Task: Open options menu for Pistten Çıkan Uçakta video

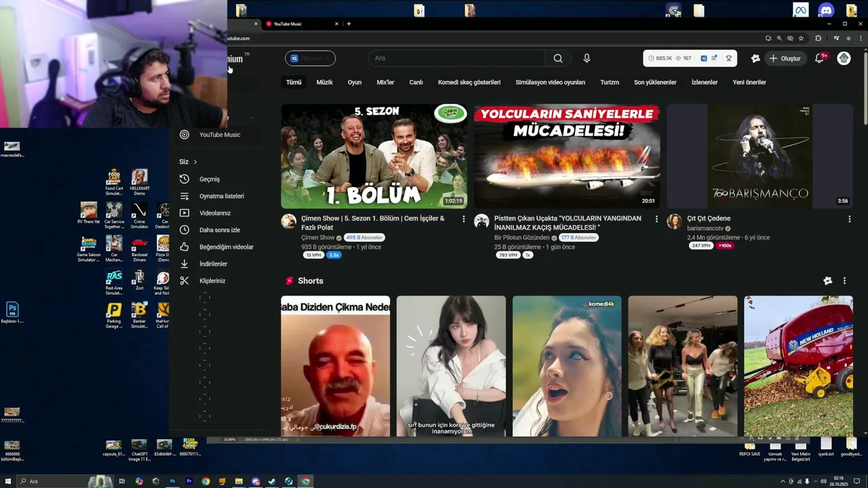Action: 656,219
